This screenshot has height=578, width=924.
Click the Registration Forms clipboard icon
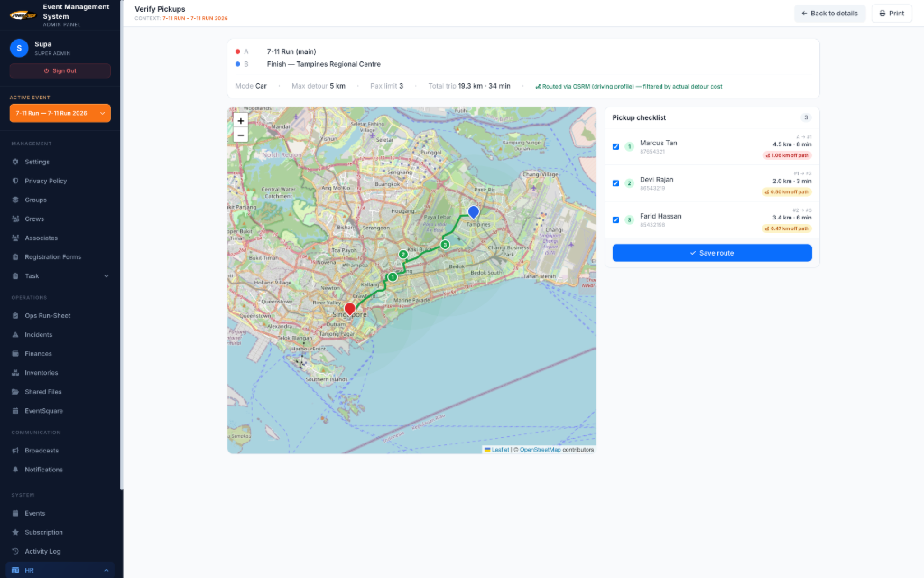point(15,257)
